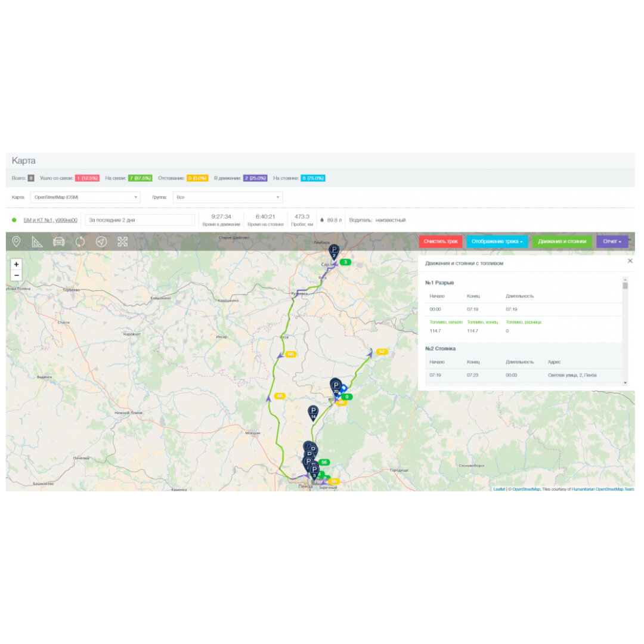Click the purple В движении badge
Viewport: 644px width, 644px height.
click(255, 178)
